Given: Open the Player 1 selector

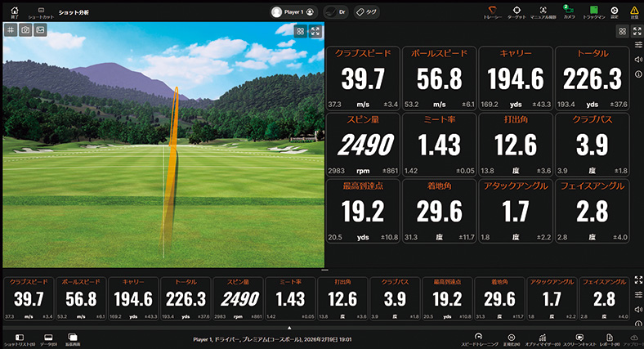Looking at the screenshot, I should tap(294, 12).
